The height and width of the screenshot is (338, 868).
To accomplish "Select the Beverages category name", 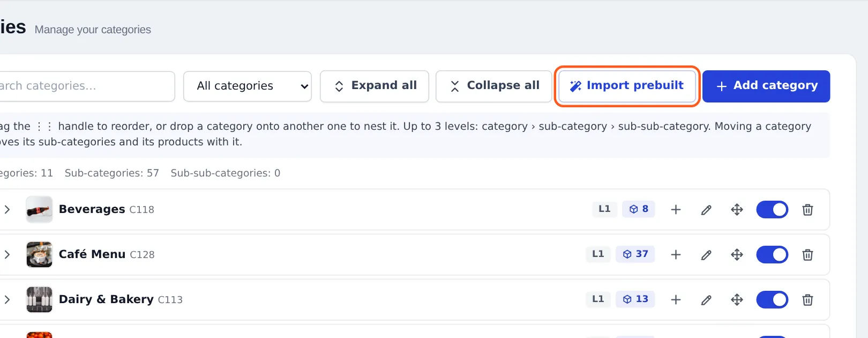I will coord(92,209).
